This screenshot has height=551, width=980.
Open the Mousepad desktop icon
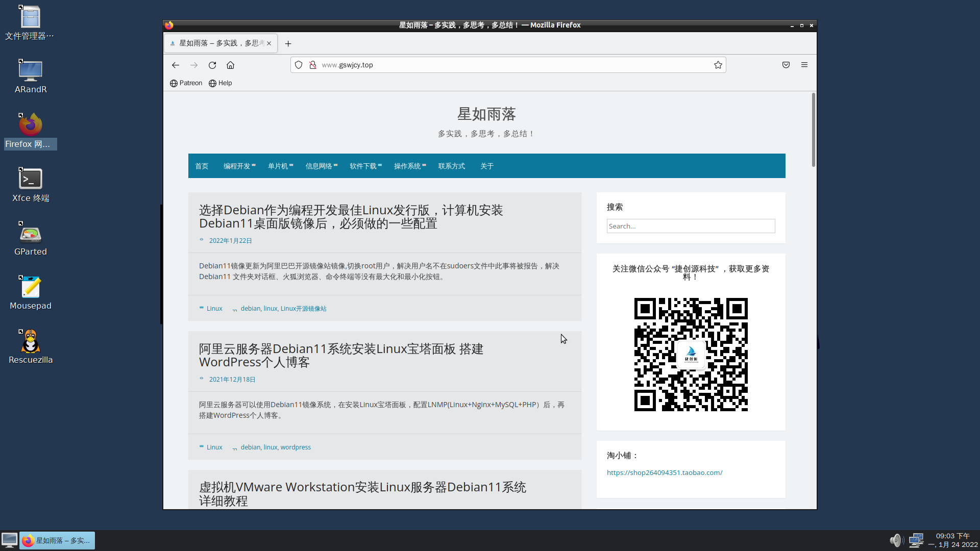(30, 293)
